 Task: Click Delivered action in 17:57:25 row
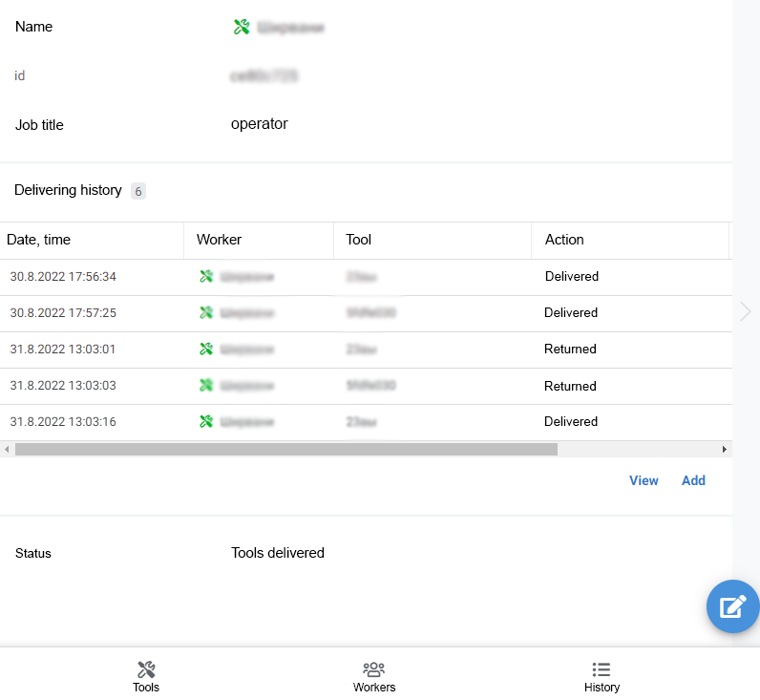pyautogui.click(x=571, y=312)
